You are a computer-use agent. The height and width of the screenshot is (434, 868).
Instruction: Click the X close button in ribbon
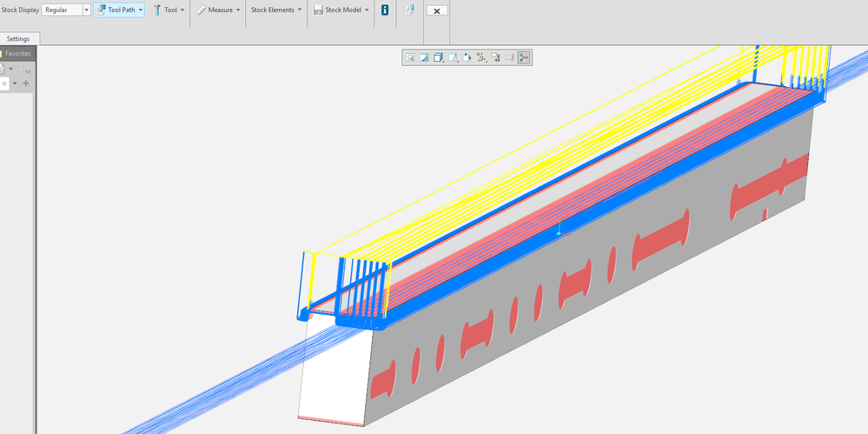[437, 11]
